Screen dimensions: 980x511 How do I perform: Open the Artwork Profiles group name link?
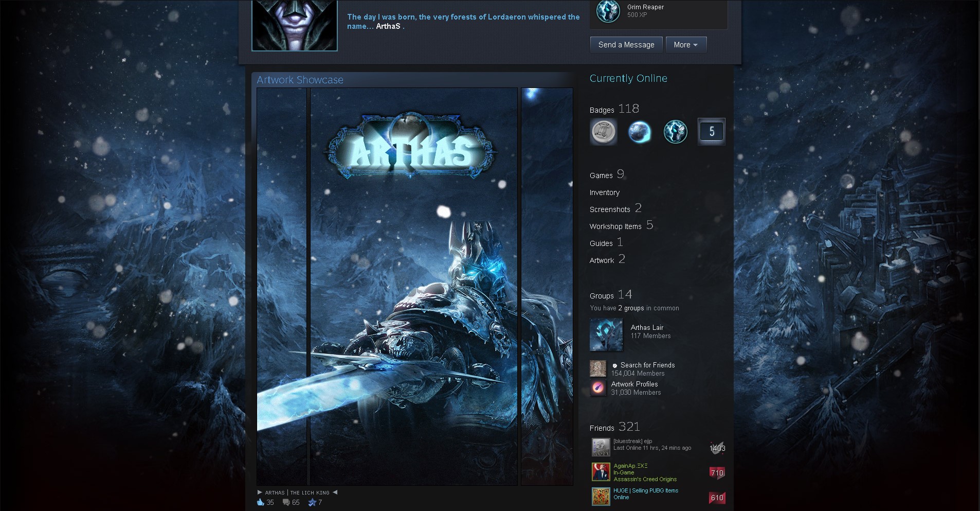coord(634,384)
